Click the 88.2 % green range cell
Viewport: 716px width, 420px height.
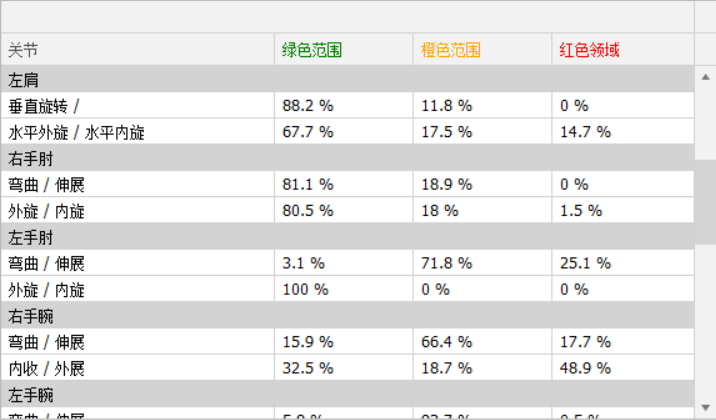tap(308, 105)
